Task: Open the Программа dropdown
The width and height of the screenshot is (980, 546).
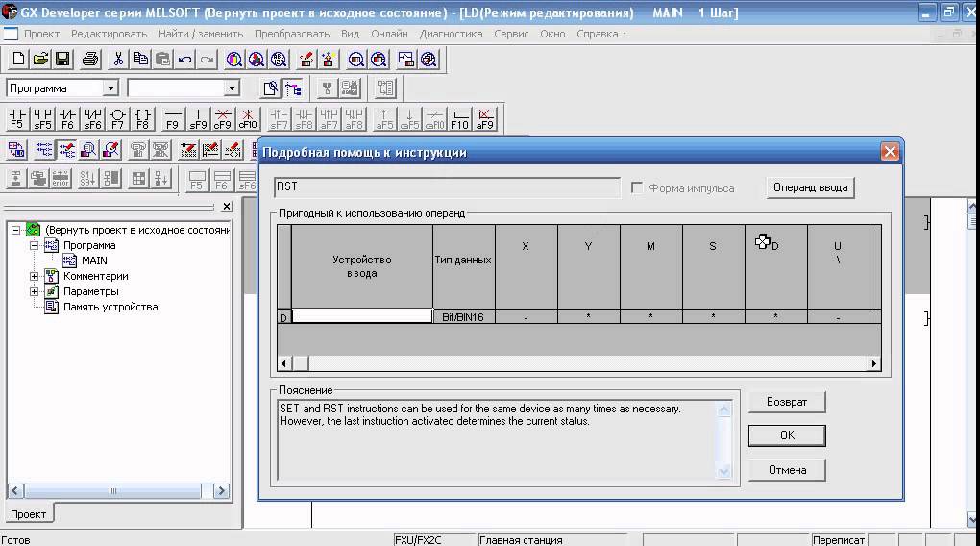Action: [x=110, y=88]
